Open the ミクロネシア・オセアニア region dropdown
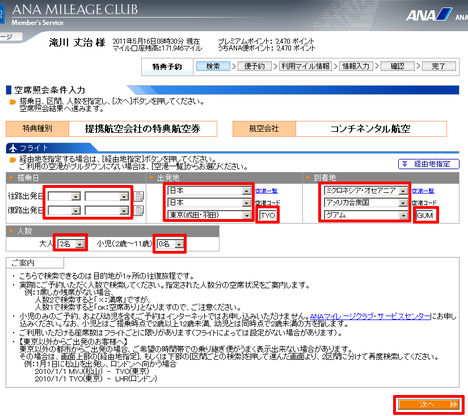This screenshot has width=468, height=416. point(366,191)
